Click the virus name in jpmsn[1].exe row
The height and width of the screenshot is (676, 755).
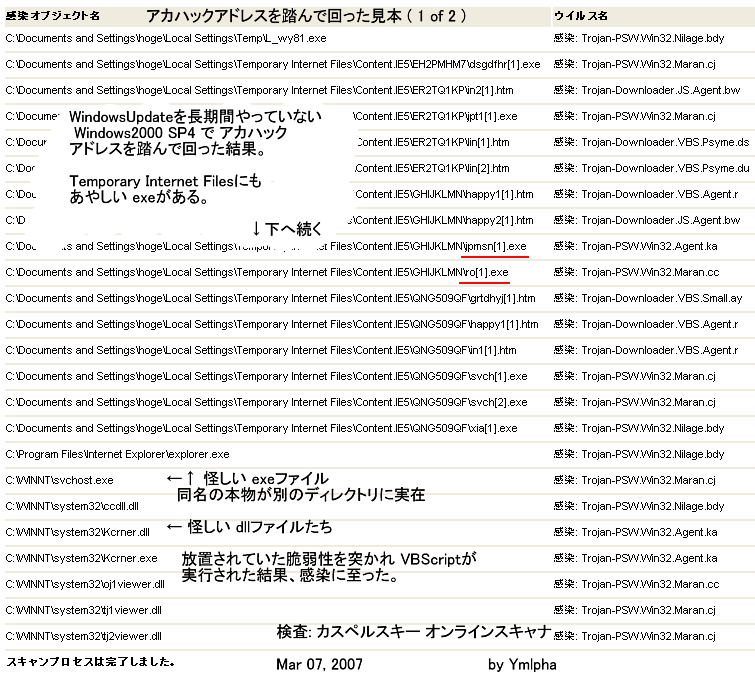pos(636,247)
